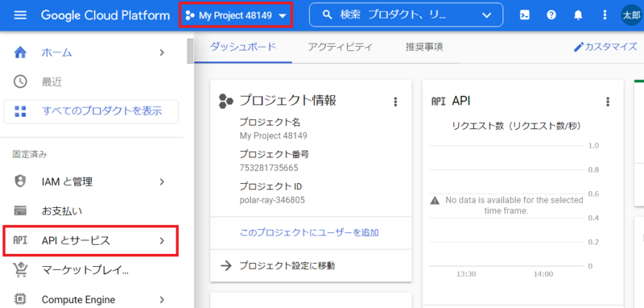644x308 pixels.
Task: Click the arrow icon beside プロジェクト設定に移動
Action: coord(226,265)
